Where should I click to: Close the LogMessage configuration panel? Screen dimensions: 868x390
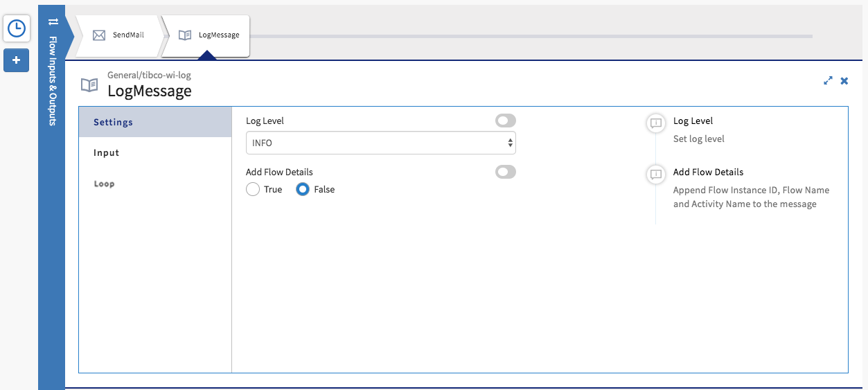point(844,80)
